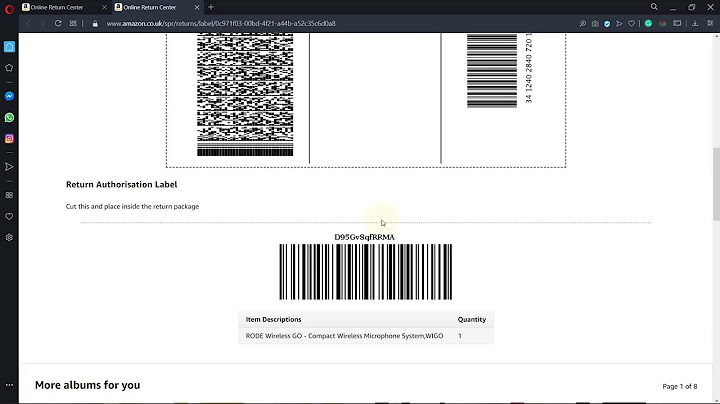Select the D95Gv8qfRRMA return code text
Screen dimensions: 720x404
(364, 237)
